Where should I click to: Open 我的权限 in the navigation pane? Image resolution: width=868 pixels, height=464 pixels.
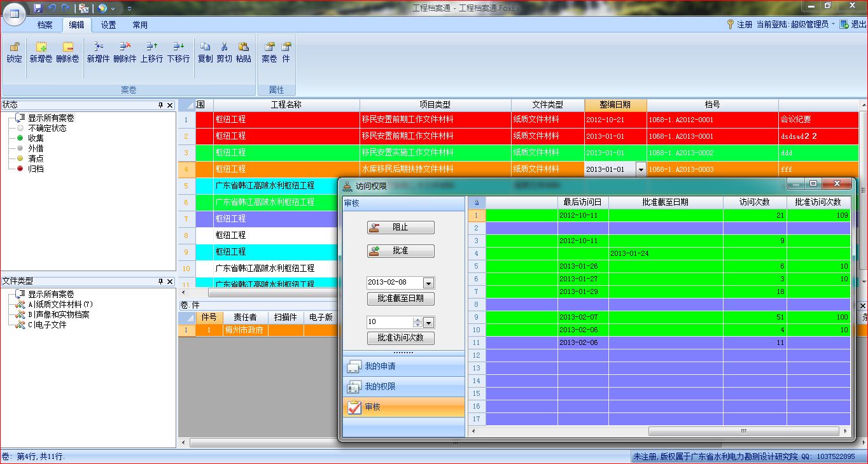coord(404,387)
